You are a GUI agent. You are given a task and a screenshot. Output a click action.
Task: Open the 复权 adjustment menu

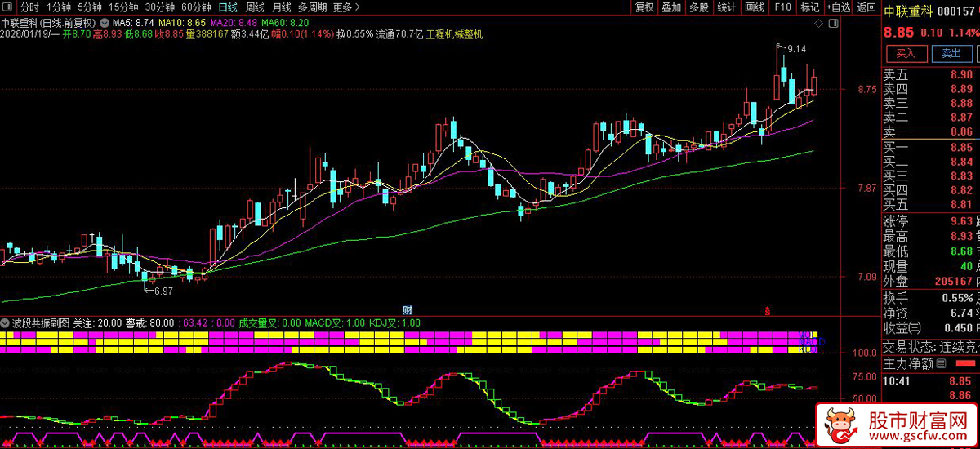[x=644, y=7]
